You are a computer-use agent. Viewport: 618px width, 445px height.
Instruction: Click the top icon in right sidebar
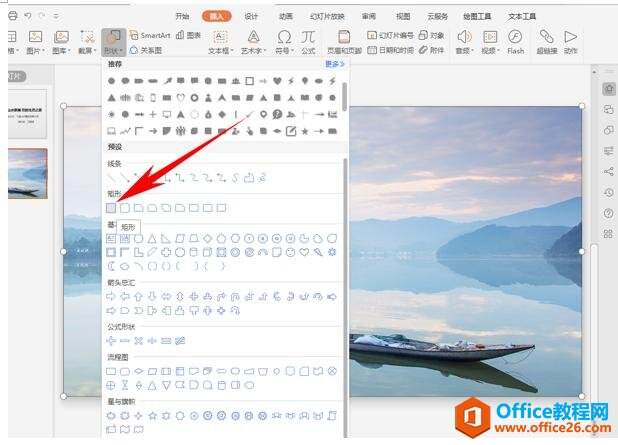[609, 89]
